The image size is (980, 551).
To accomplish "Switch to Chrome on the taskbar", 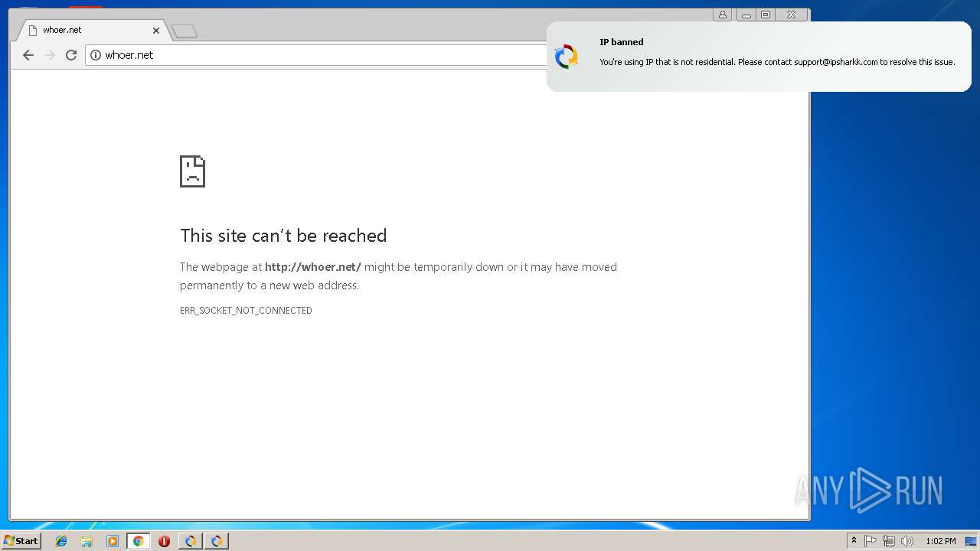I will coord(138,541).
